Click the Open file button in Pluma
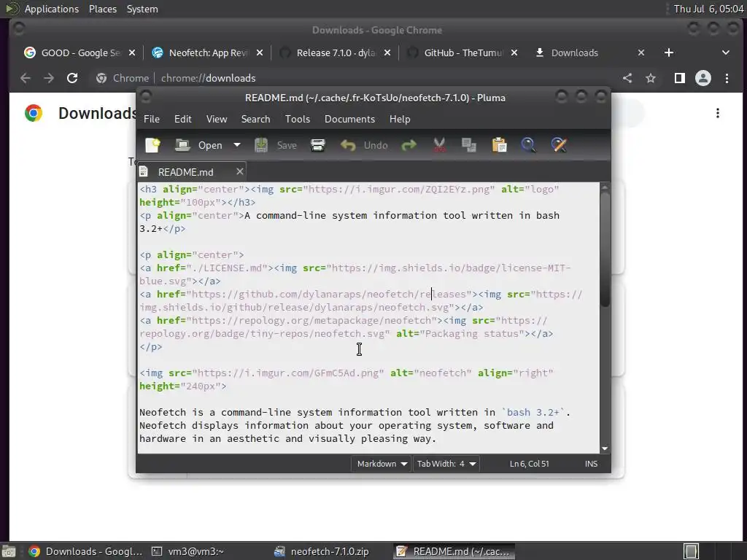Viewport: 747px width, 560px height. (x=198, y=145)
